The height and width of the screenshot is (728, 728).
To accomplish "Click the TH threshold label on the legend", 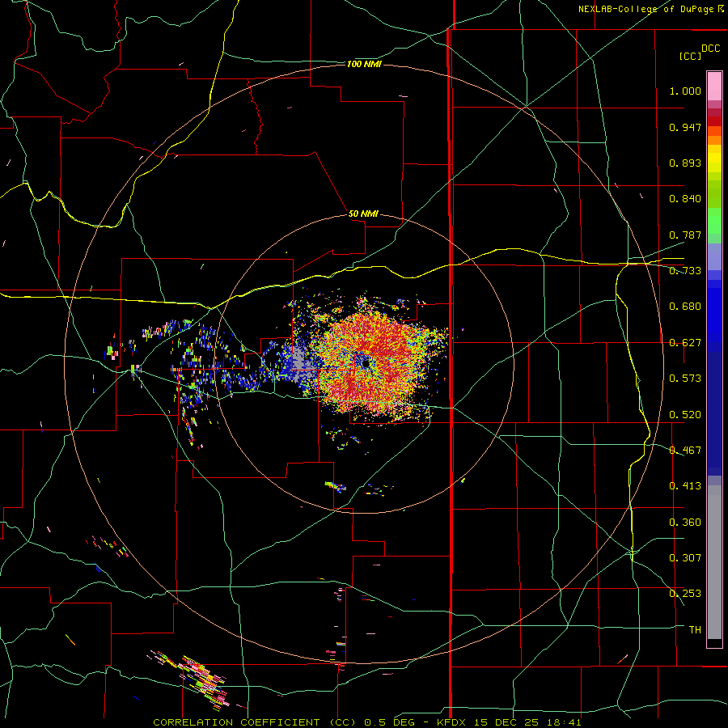I will coord(695,630).
